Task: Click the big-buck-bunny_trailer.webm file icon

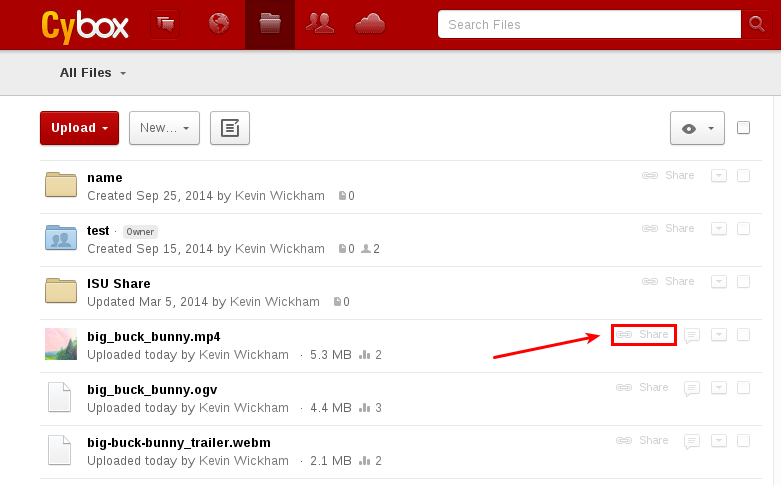Action: click(60, 450)
